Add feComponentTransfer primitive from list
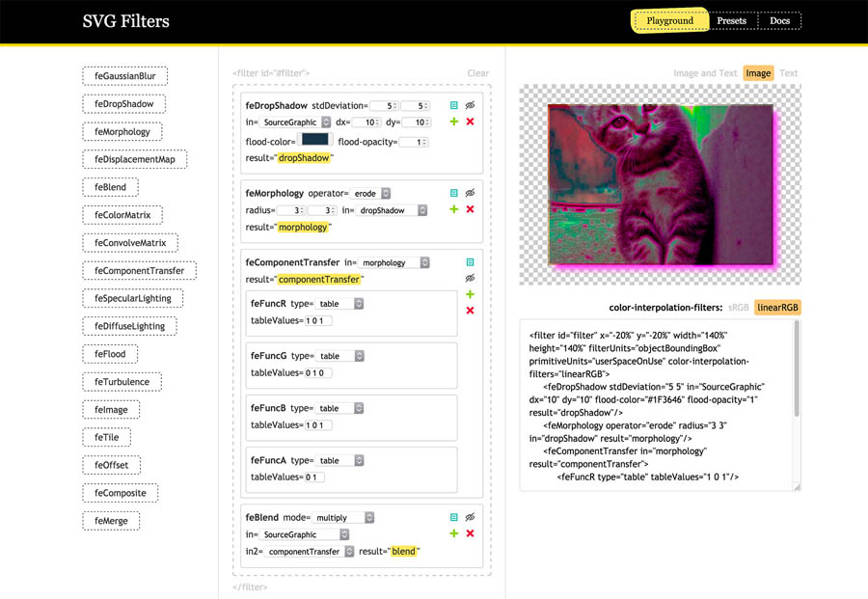 coord(140,270)
